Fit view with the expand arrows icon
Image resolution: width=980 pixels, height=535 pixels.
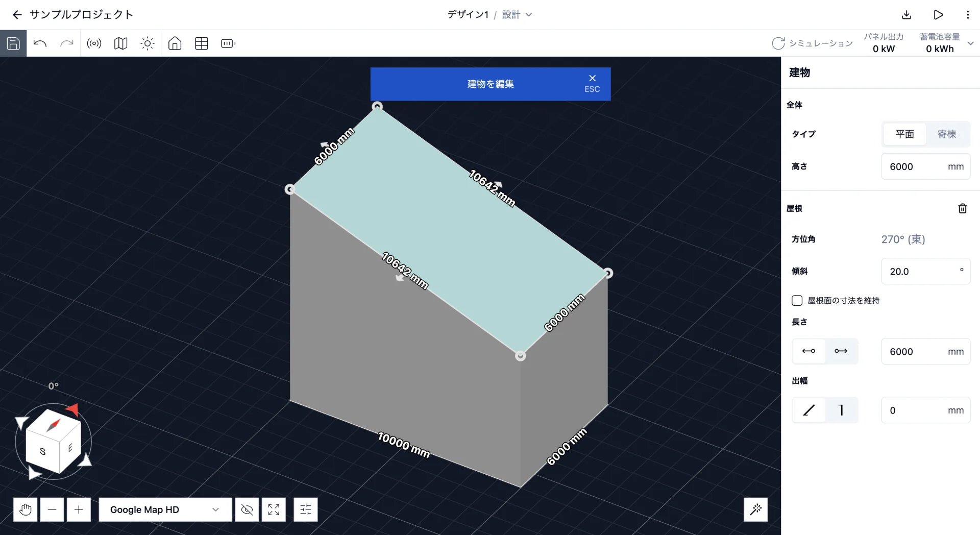coord(274,509)
